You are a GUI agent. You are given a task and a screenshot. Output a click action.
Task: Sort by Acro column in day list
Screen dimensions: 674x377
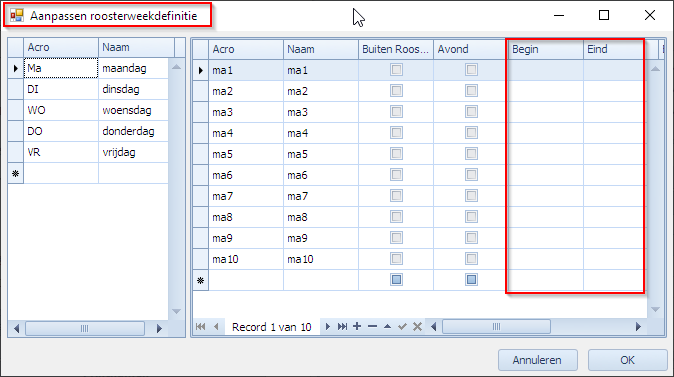coord(61,47)
